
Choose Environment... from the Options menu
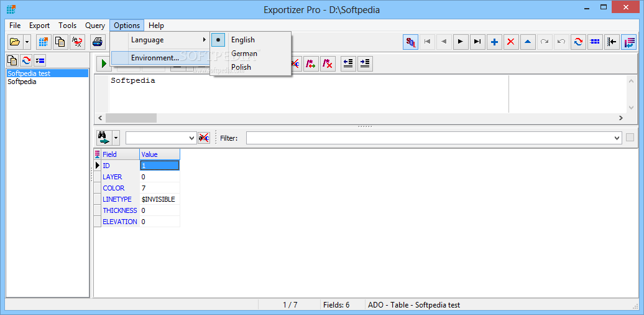[x=160, y=58]
